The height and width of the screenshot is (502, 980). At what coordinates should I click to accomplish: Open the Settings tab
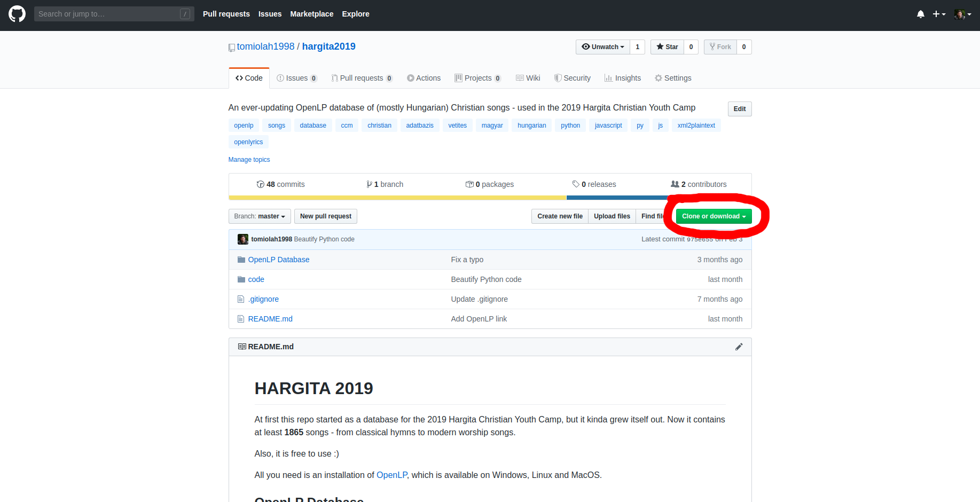673,78
